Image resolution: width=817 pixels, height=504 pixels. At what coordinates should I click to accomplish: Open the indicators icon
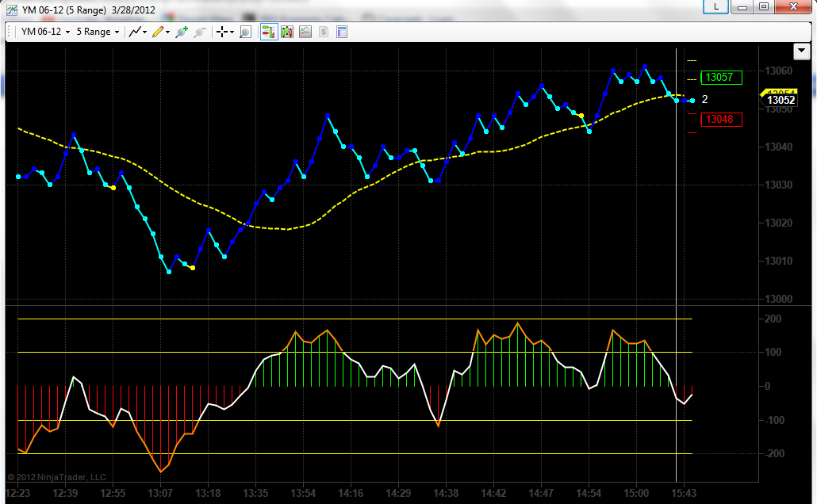305,32
